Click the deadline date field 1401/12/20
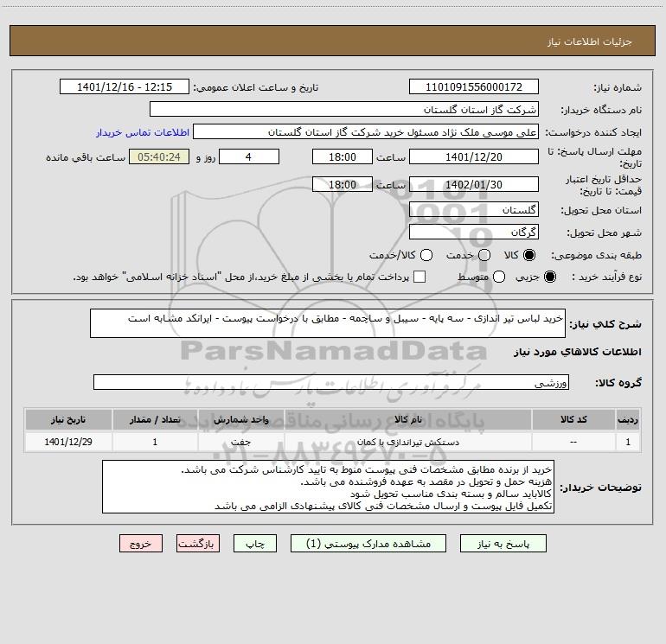Image resolution: width=666 pixels, height=644 pixels. tap(474, 156)
